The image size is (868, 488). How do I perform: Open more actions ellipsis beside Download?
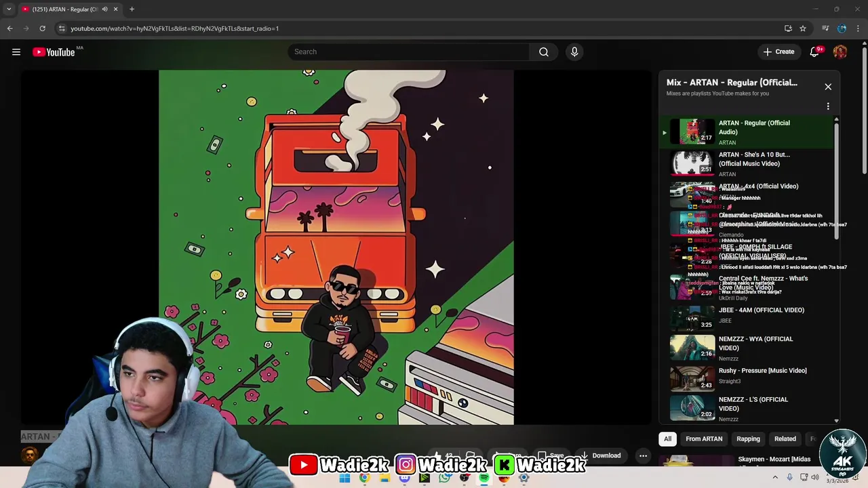(x=643, y=455)
